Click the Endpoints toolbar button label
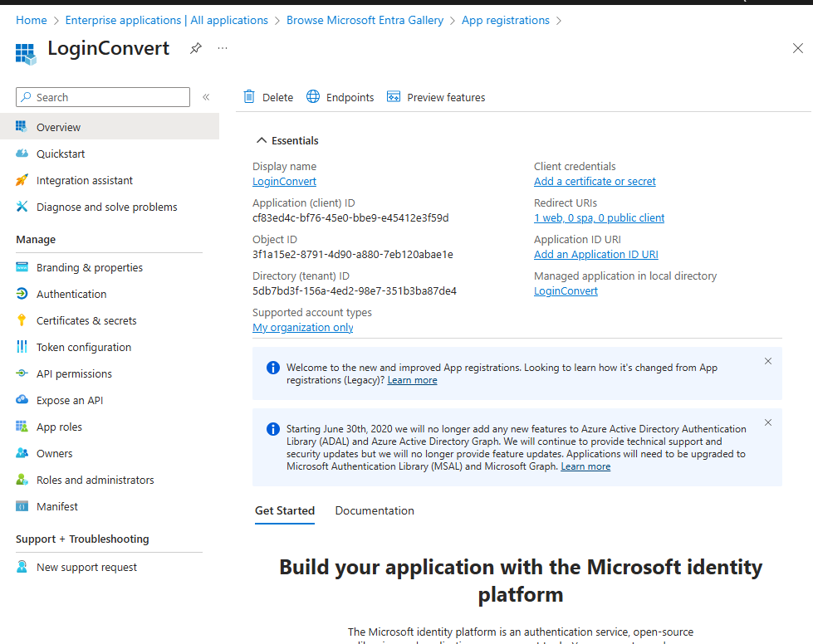The height and width of the screenshot is (644, 813). [x=350, y=97]
